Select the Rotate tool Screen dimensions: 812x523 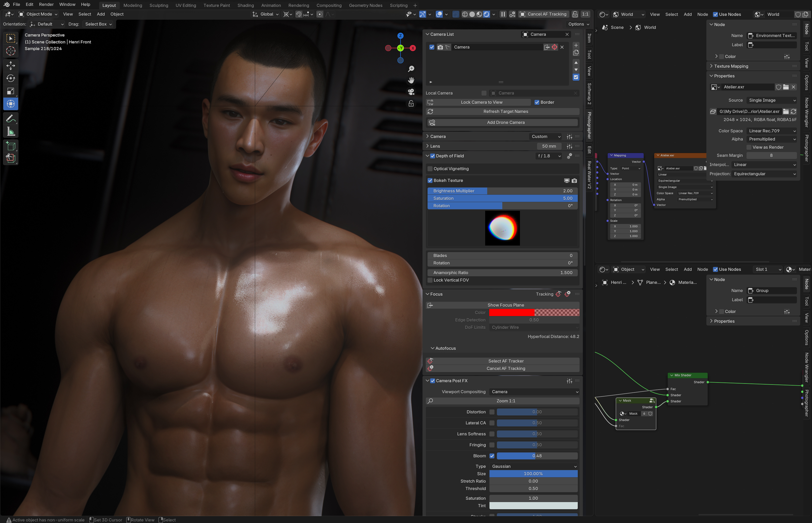10,78
